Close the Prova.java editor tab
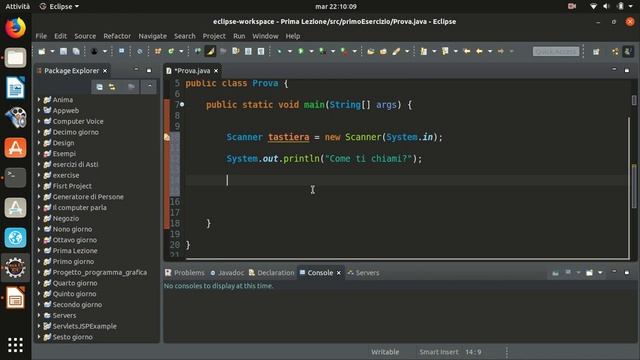 (x=216, y=71)
